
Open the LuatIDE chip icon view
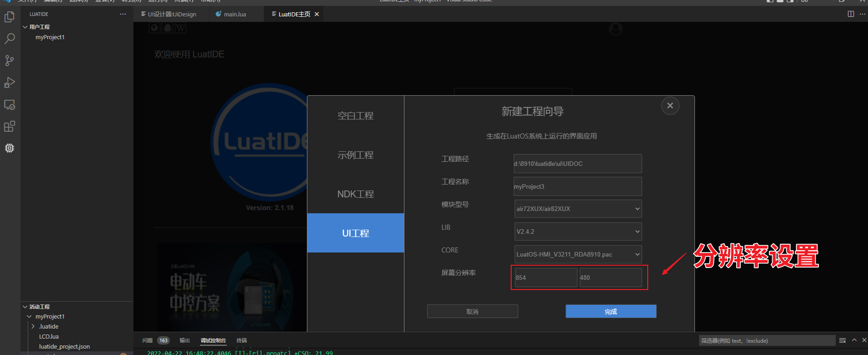click(x=9, y=148)
